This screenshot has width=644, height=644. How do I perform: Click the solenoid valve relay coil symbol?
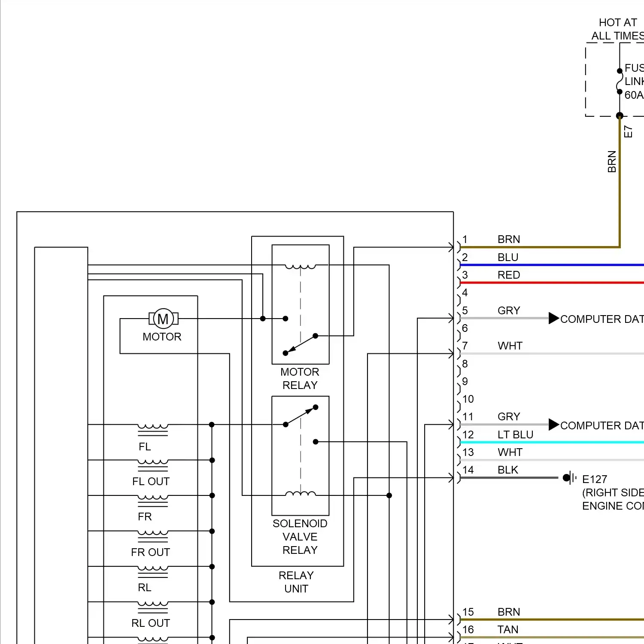pos(301,494)
